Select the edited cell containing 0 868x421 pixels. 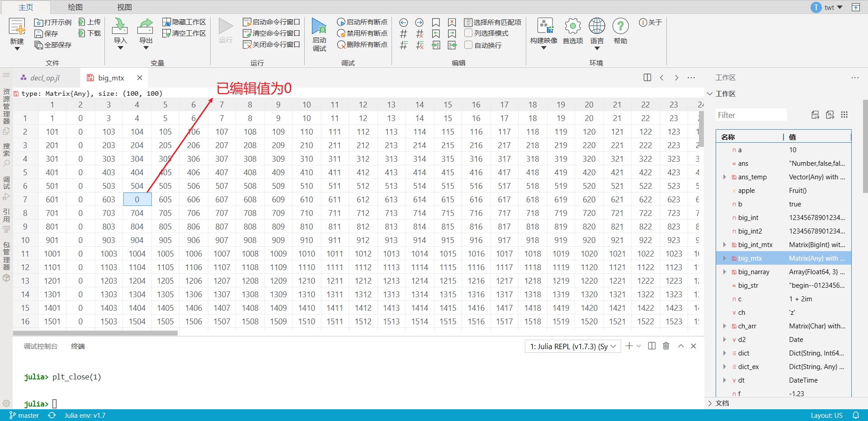point(137,199)
